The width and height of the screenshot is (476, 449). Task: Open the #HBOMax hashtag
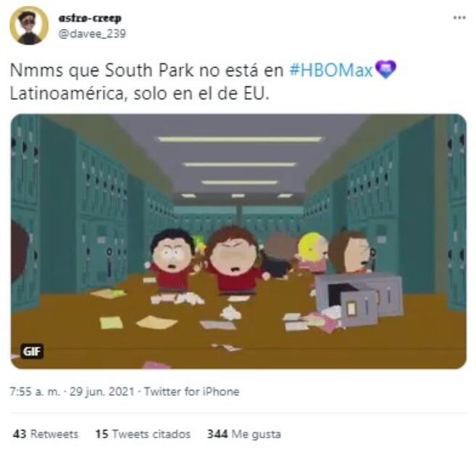pos(330,70)
